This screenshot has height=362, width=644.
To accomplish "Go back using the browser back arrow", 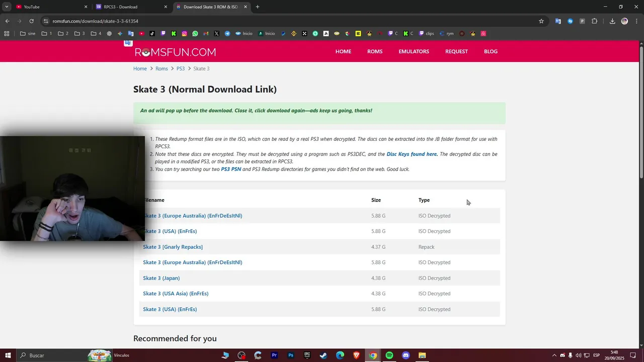I will coord(7,21).
